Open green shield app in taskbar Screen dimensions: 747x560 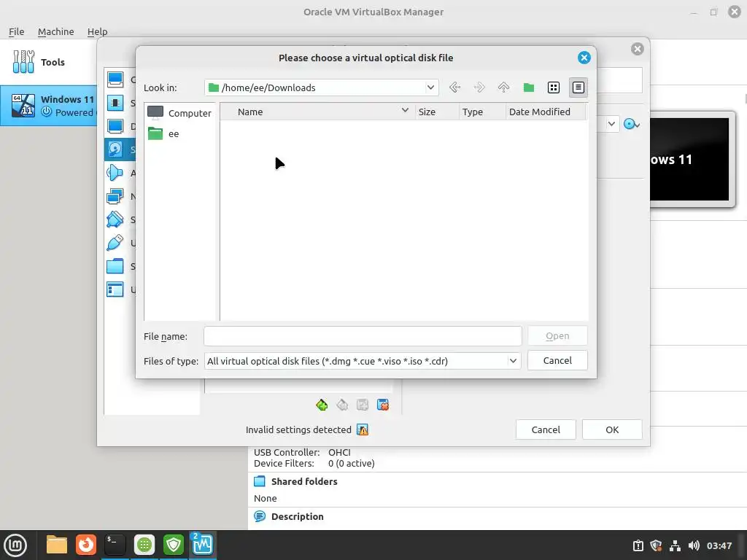click(x=174, y=545)
